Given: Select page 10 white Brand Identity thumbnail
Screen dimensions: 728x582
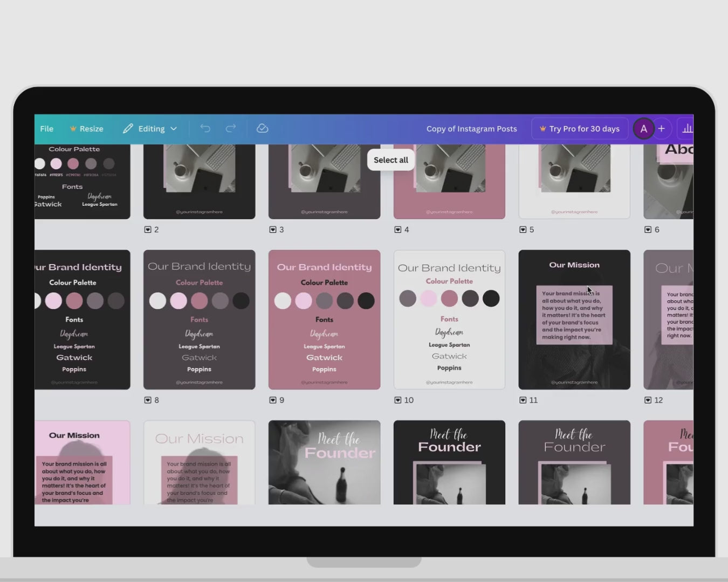Looking at the screenshot, I should (450, 320).
